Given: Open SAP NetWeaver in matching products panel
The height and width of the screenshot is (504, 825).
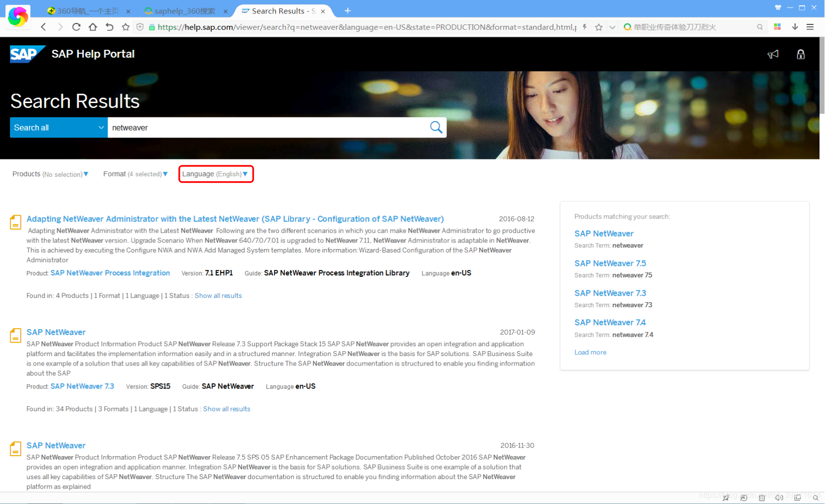Looking at the screenshot, I should [604, 234].
